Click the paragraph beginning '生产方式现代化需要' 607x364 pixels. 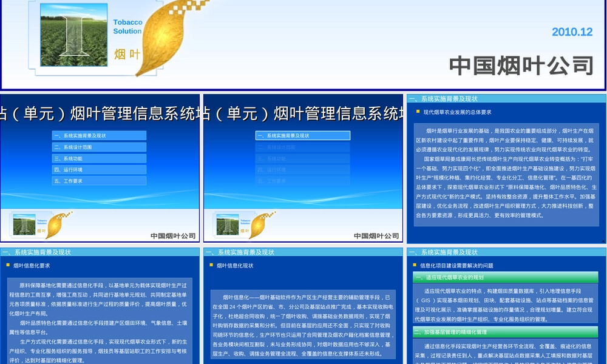(x=98, y=351)
